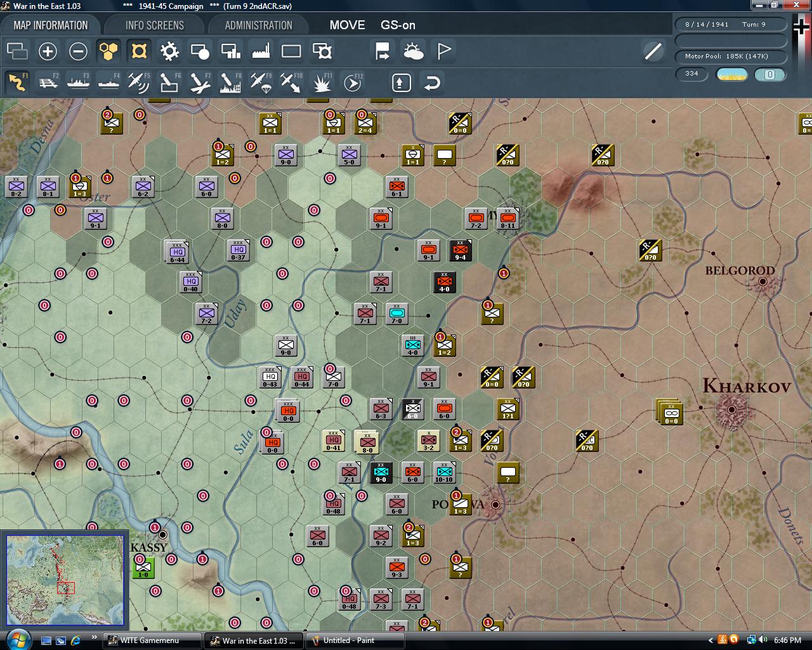Click the teal 0 indicator button

(770, 74)
